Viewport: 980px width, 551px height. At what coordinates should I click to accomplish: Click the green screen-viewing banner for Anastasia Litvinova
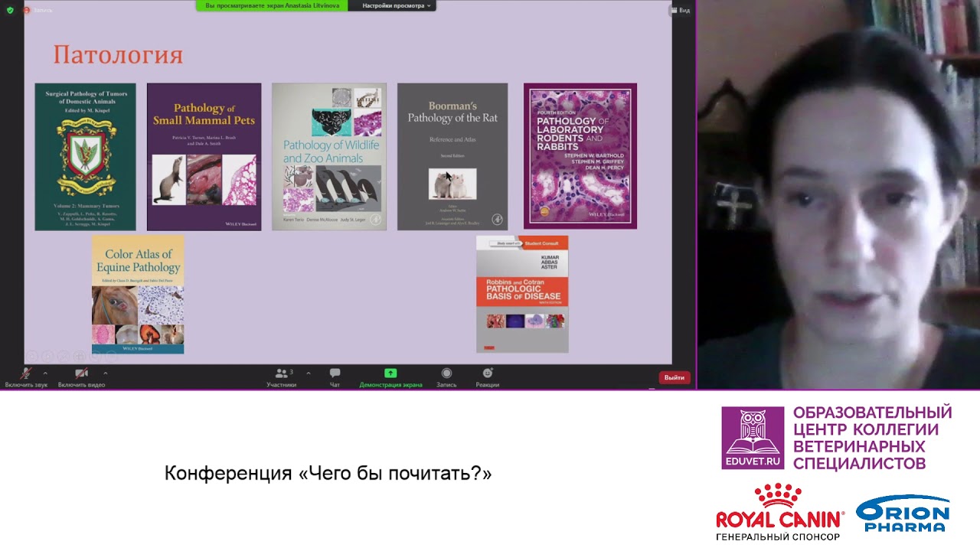(272, 5)
